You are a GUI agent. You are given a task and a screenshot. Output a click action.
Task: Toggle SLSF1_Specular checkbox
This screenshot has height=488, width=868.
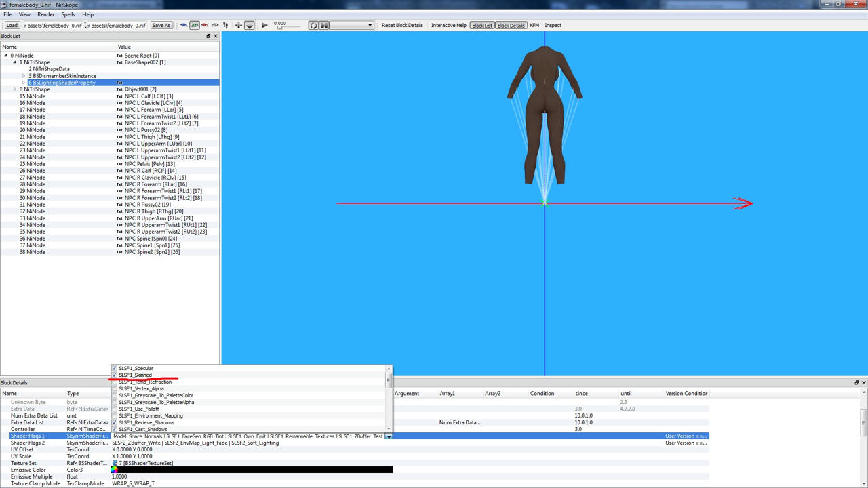coord(115,368)
